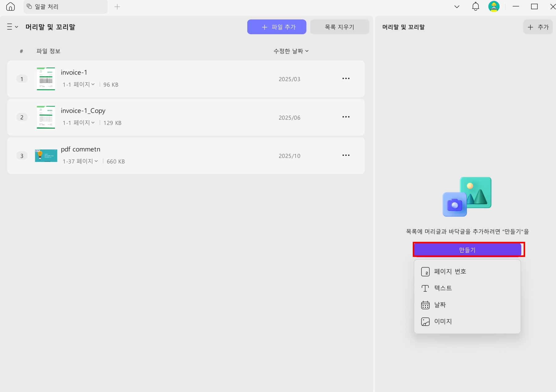556x392 pixels.
Task: Select the invoice-1_Copy thumbnail
Action: 46,117
